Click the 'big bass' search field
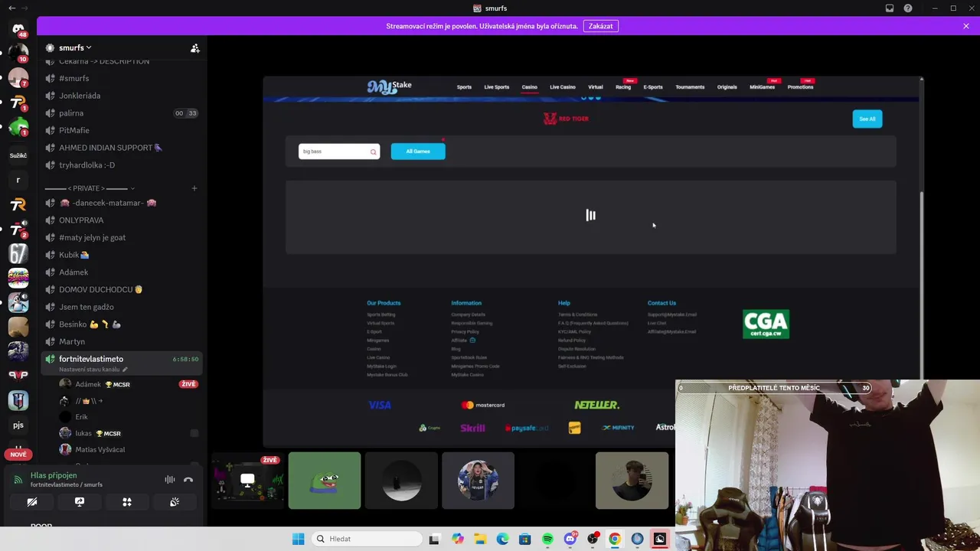The height and width of the screenshot is (551, 980). (x=339, y=152)
